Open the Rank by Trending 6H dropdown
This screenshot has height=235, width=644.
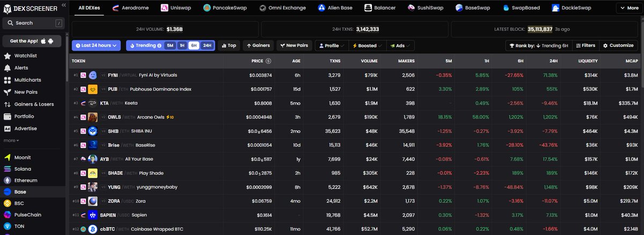point(538,46)
